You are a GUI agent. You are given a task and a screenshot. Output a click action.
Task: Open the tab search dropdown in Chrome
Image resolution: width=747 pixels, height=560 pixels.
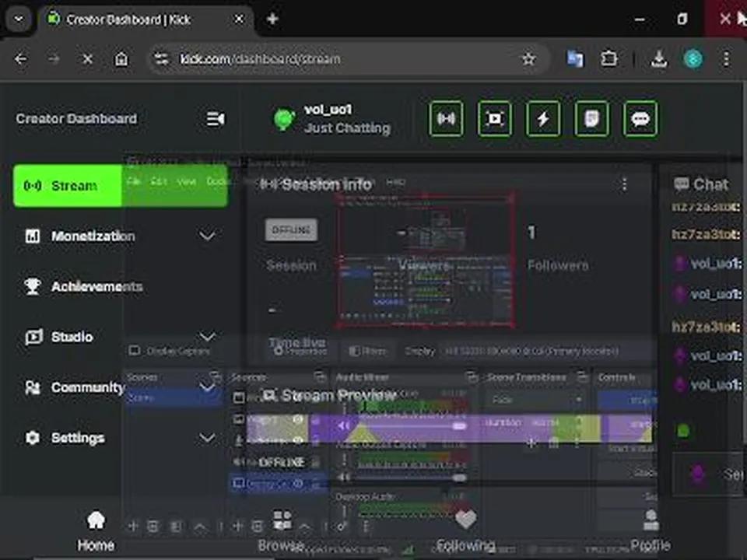pyautogui.click(x=19, y=19)
